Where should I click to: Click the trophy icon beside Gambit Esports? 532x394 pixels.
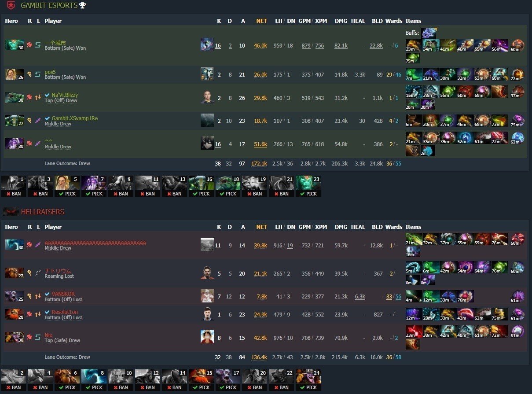(83, 6)
